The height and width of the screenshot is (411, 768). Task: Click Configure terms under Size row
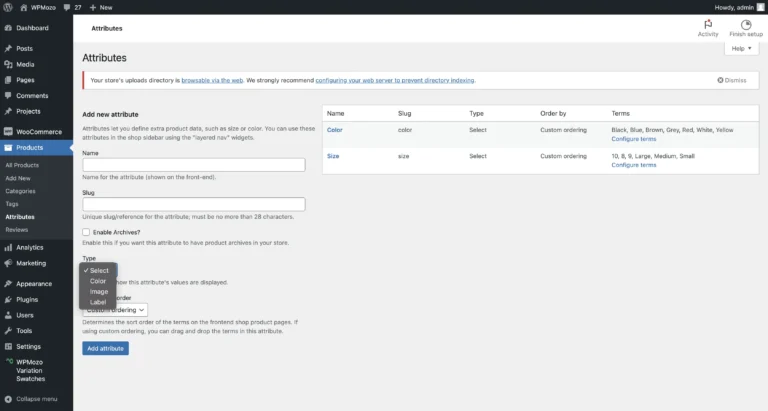click(x=634, y=165)
